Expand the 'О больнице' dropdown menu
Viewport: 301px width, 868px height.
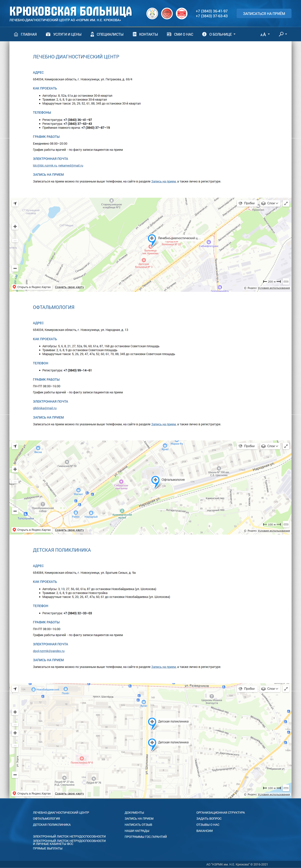point(219,34)
